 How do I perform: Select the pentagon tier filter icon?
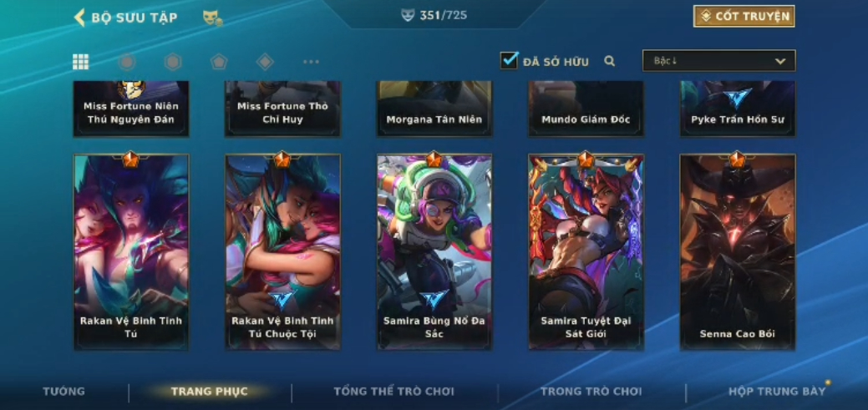click(x=219, y=62)
